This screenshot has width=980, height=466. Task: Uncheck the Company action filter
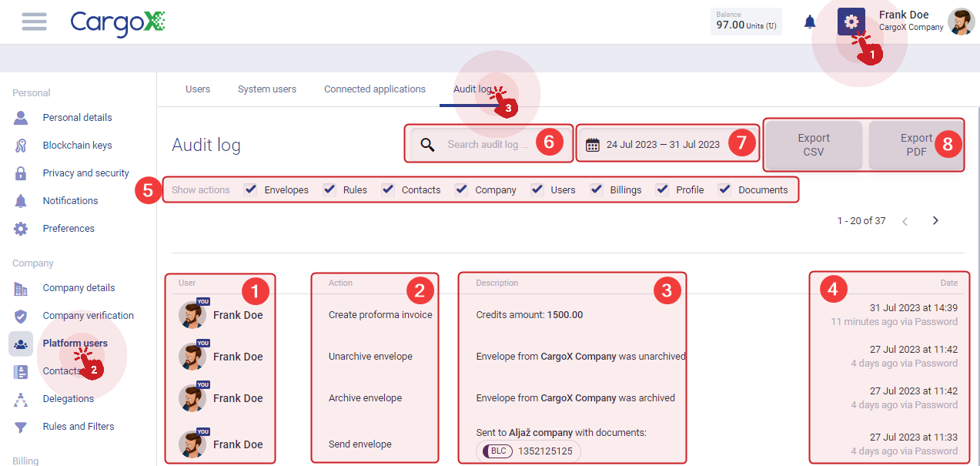461,189
